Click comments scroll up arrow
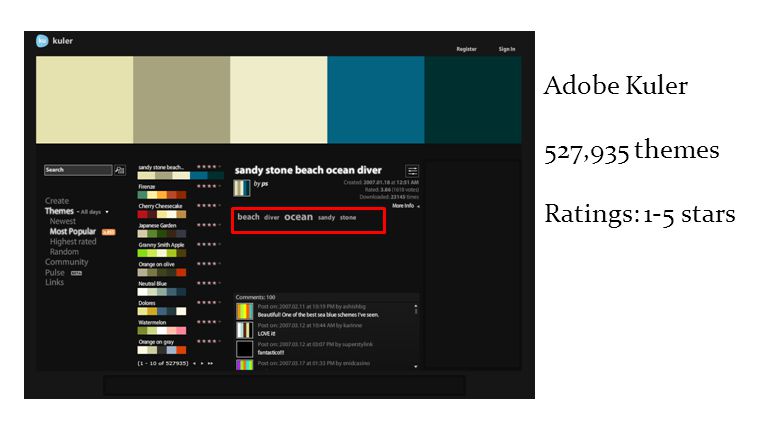768x432 pixels. [416, 307]
